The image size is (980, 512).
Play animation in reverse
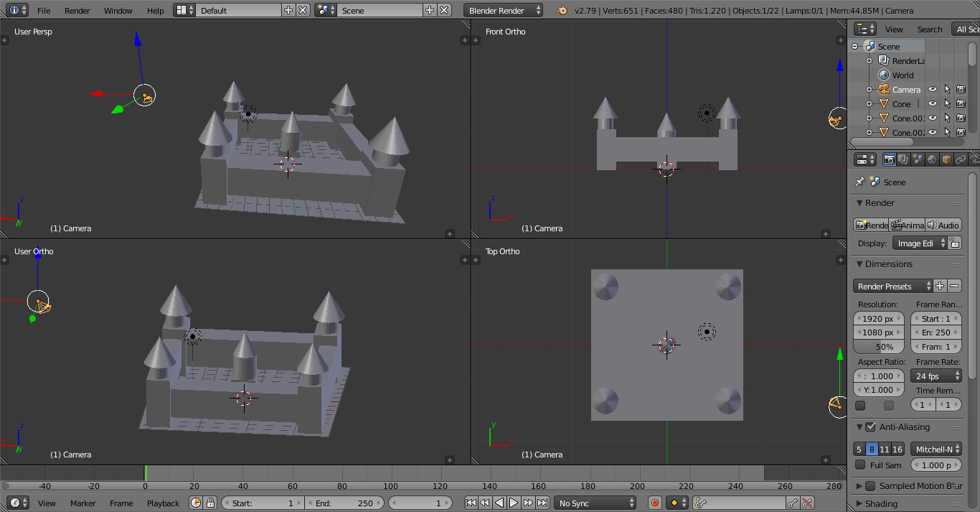tap(499, 503)
